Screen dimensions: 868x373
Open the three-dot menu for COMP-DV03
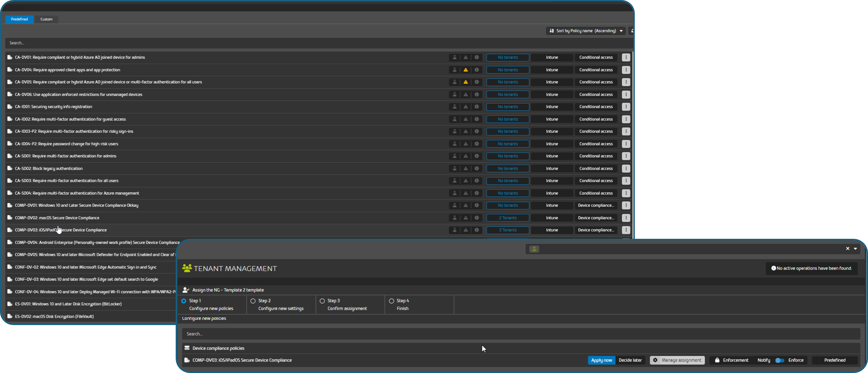[626, 230]
